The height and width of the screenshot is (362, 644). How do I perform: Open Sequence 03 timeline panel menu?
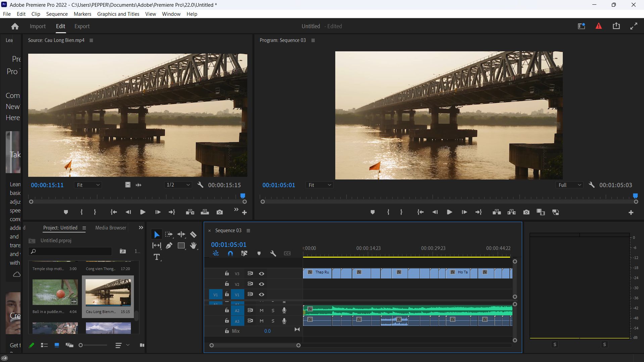[248, 230]
